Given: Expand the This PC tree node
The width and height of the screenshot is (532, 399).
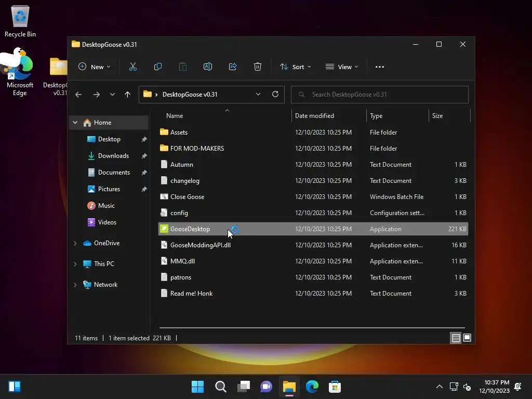Looking at the screenshot, I should [75, 264].
